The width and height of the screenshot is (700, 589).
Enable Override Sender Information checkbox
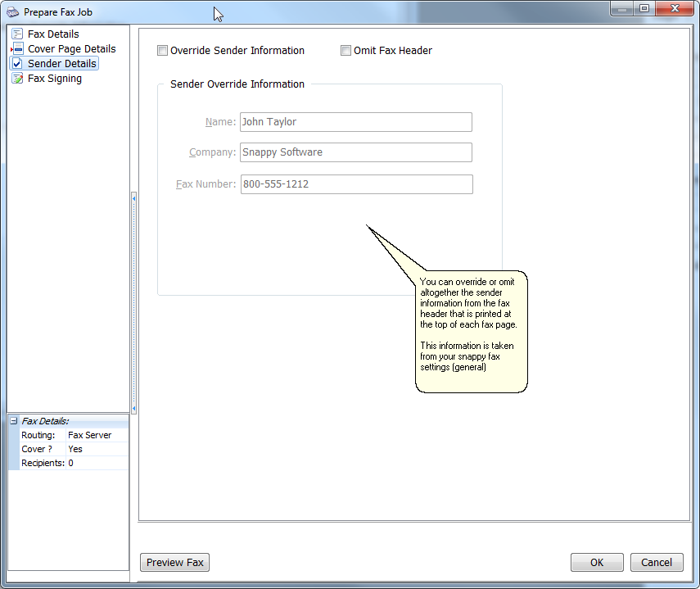click(162, 51)
